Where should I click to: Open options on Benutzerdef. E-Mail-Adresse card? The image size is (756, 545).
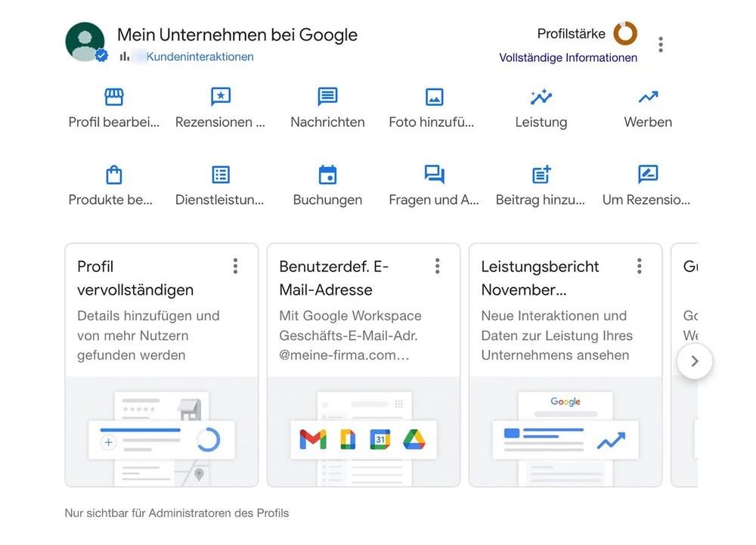(437, 266)
